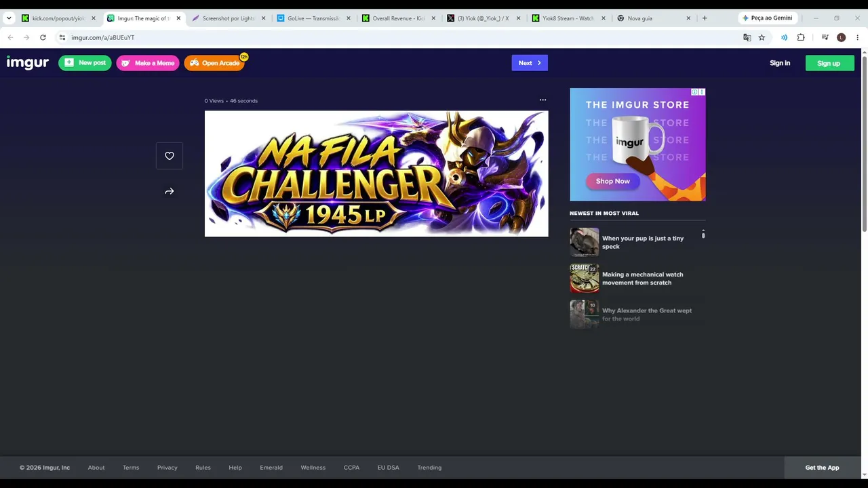This screenshot has height=488, width=868.
Task: Click the Get the App button
Action: [822, 468]
